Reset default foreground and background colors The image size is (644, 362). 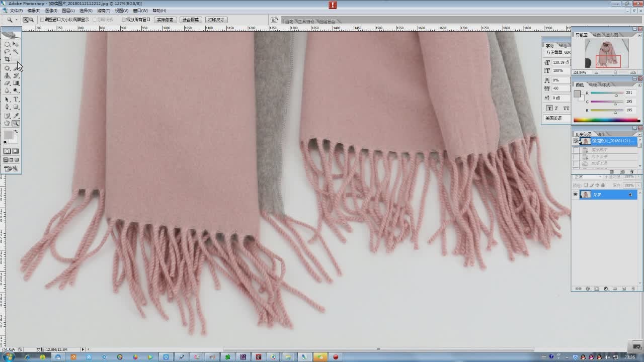coord(6,143)
